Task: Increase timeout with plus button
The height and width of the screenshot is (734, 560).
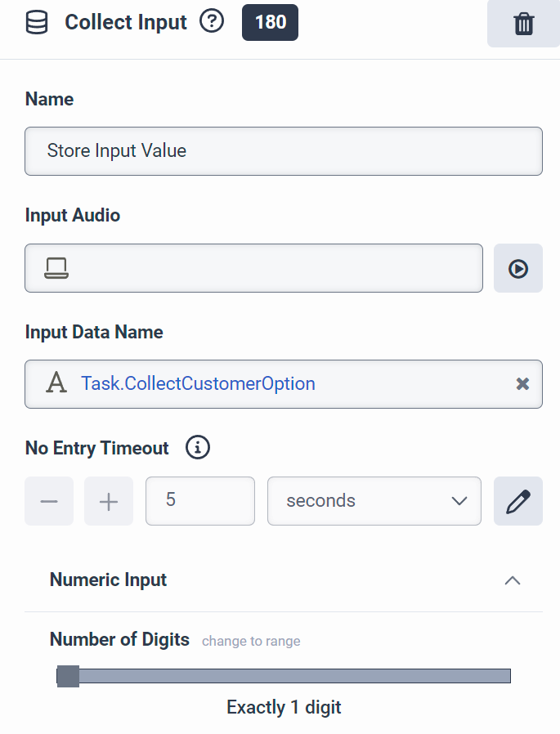Action: click(109, 501)
